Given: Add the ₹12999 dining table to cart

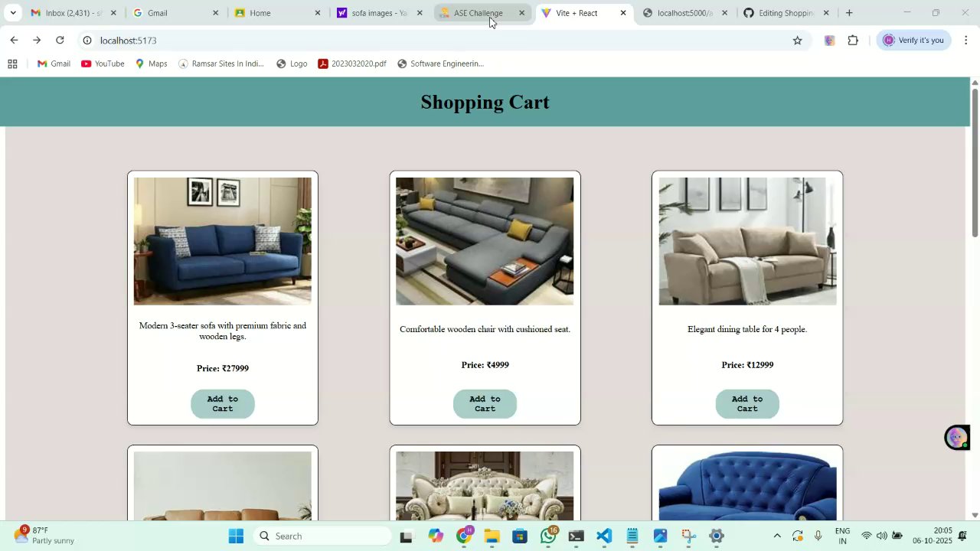Looking at the screenshot, I should click(747, 404).
